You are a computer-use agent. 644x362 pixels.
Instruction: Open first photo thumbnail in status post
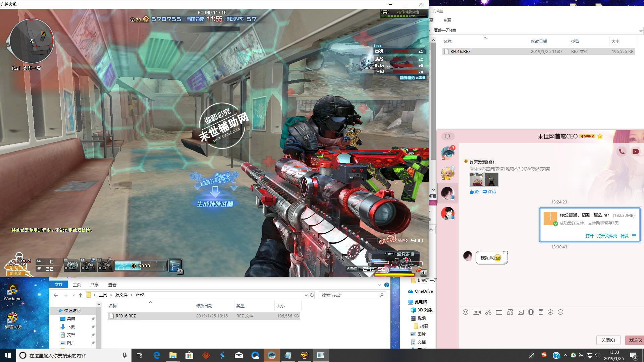pyautogui.click(x=476, y=179)
